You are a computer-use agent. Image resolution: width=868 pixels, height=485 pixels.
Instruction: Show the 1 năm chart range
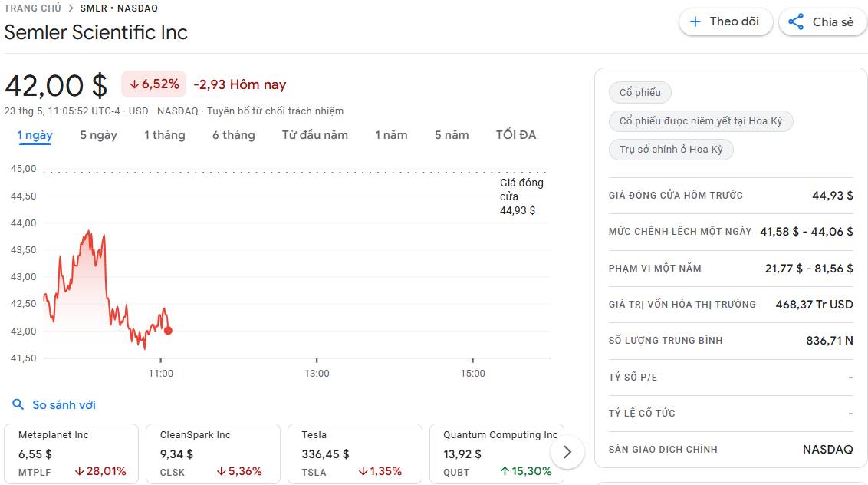pos(391,135)
